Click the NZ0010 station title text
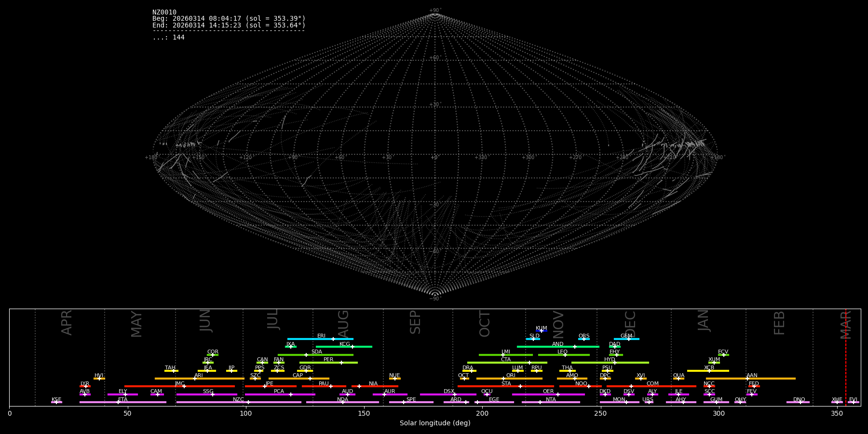Screen dimensions: 868x434 [164, 13]
